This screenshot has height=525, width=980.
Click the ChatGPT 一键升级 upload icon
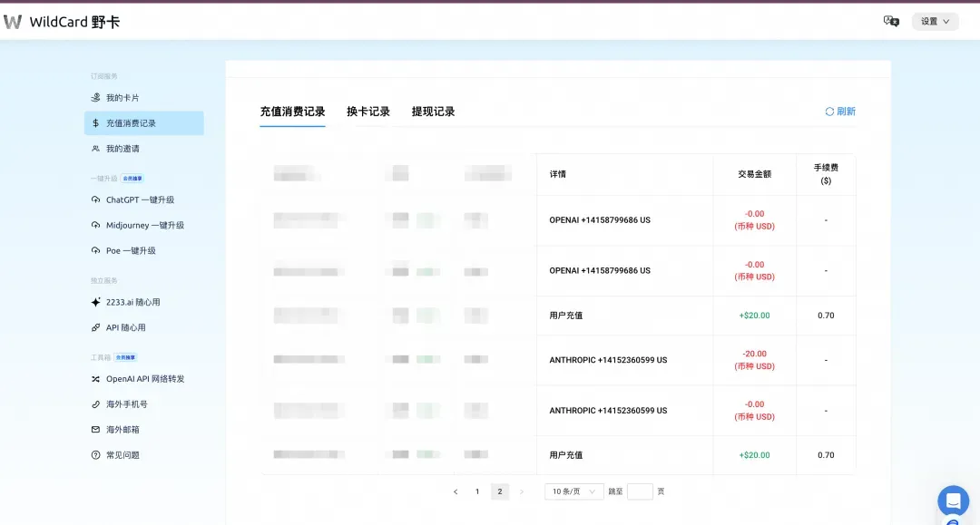pos(95,199)
